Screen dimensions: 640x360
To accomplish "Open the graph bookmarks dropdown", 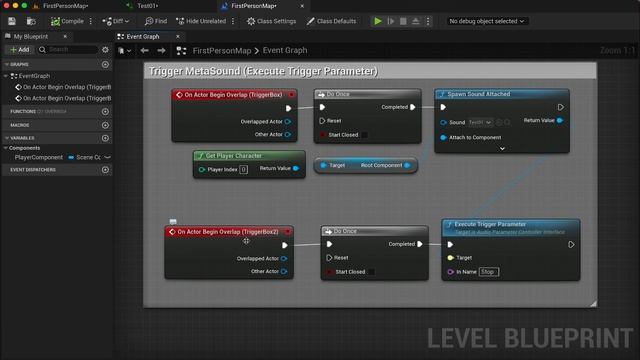I will (x=124, y=51).
